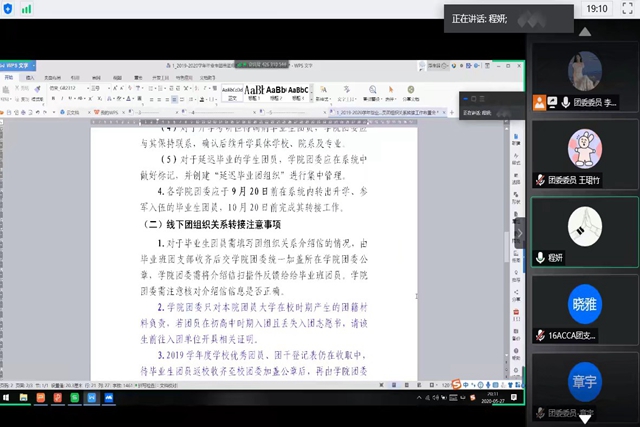Image resolution: width=640 pixels, height=427 pixels.
Task: Open the 开始 tab in WPS ribbon
Action: click(10, 76)
